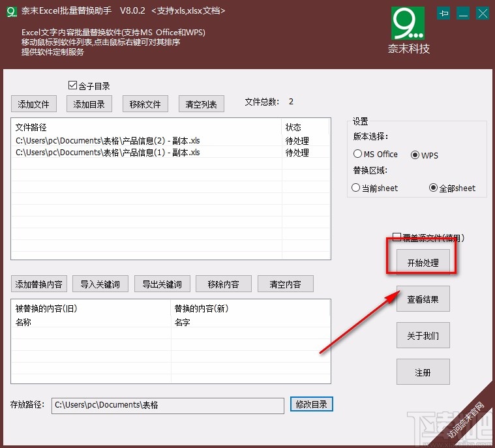The image size is (495, 448).
Task: Pin the window with the pin icon
Action: pos(443,13)
